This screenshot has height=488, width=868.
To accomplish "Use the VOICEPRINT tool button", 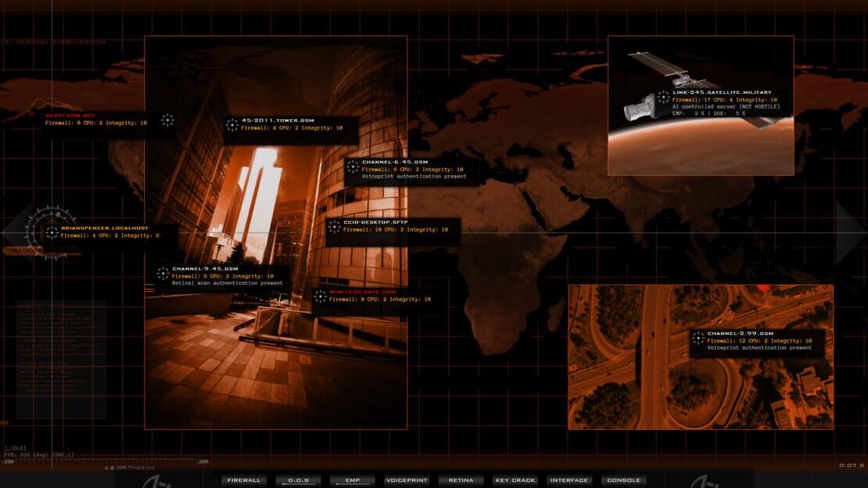I will (407, 480).
